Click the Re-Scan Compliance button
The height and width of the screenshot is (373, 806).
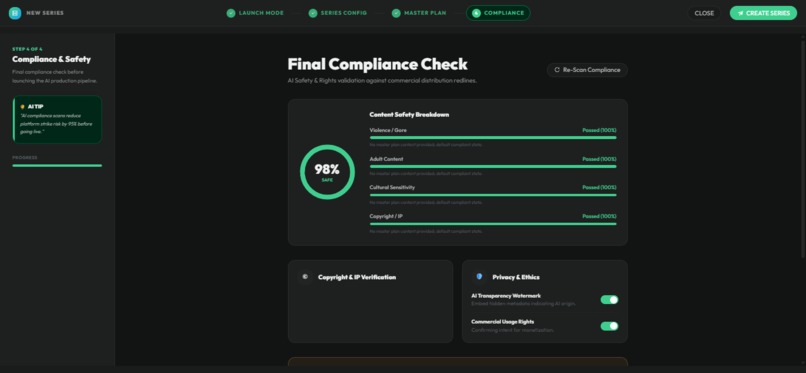[x=587, y=70]
